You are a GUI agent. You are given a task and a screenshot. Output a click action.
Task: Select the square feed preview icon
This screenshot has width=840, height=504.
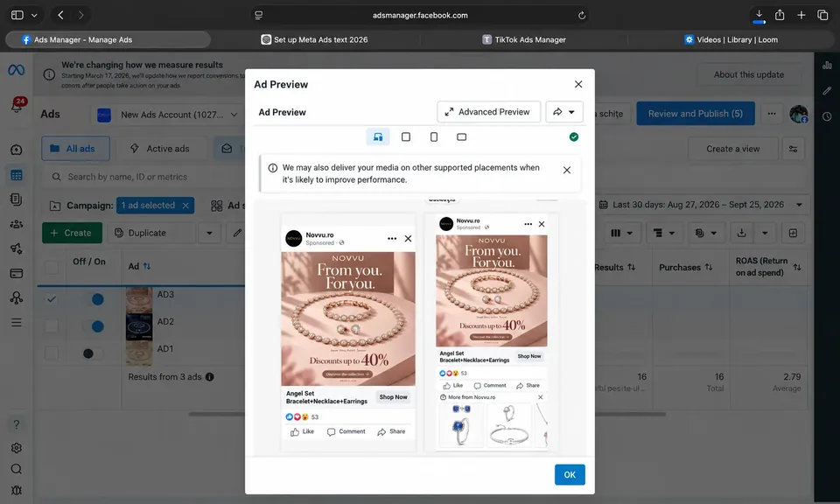pos(406,137)
